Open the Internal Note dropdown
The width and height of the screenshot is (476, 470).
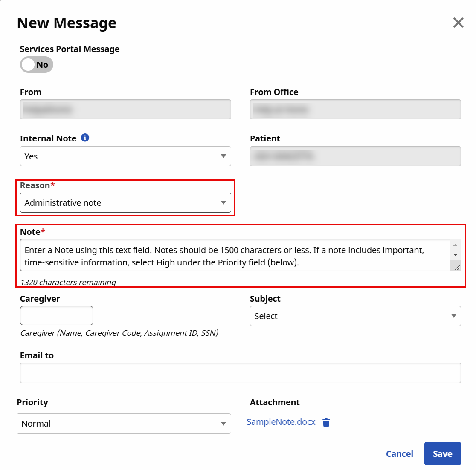tap(125, 156)
